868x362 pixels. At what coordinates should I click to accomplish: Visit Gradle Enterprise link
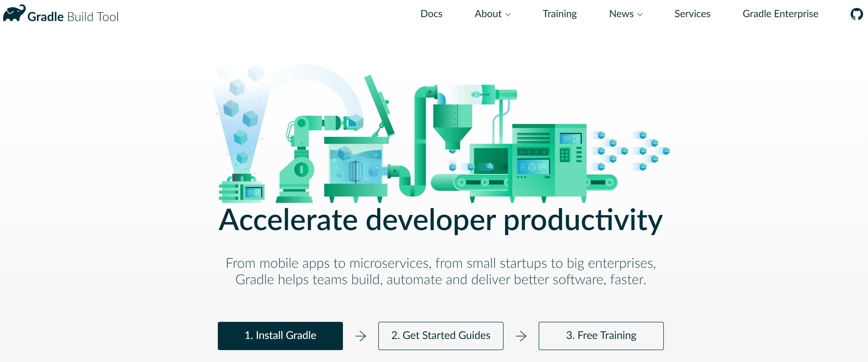click(780, 14)
